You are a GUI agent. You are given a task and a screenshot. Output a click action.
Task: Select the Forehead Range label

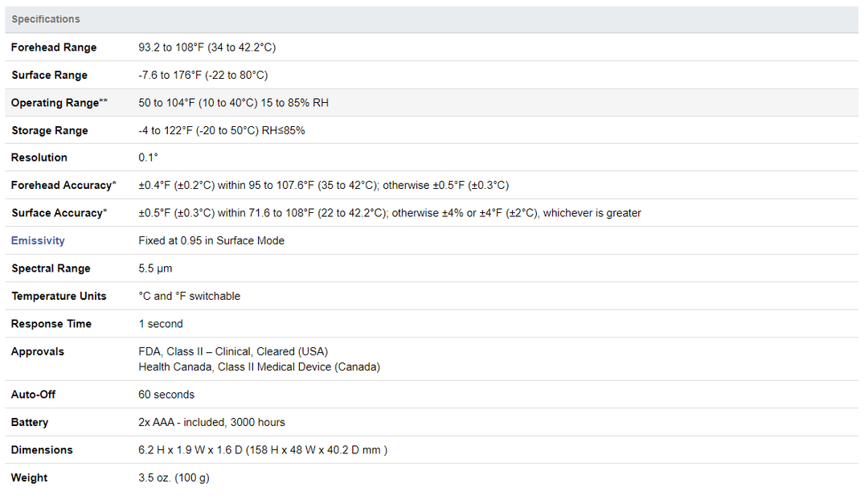click(x=54, y=47)
